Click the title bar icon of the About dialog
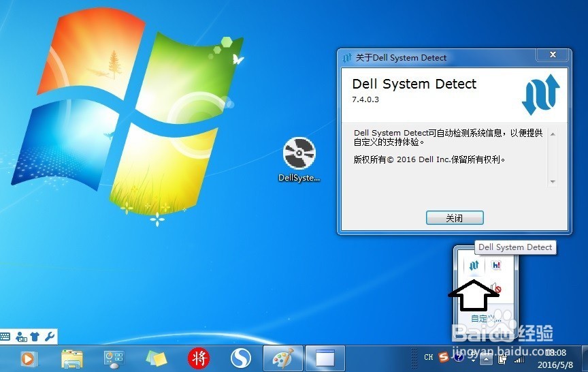The image size is (588, 372). click(347, 57)
